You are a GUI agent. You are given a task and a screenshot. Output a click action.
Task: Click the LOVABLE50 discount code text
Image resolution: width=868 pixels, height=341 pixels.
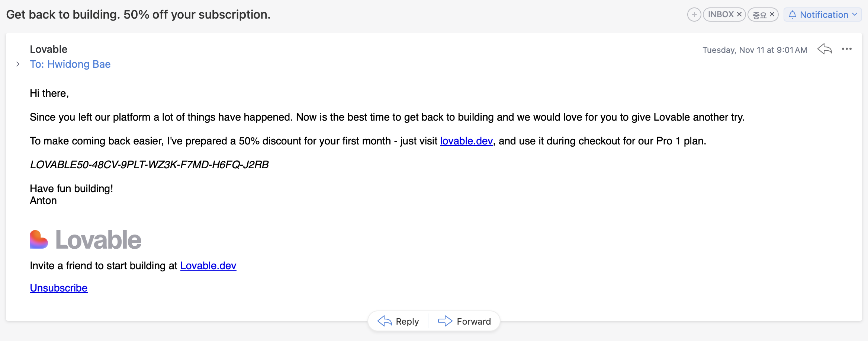click(149, 165)
